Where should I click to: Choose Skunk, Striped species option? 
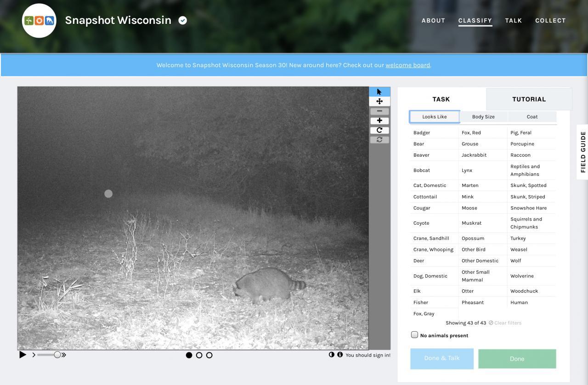(x=532, y=197)
